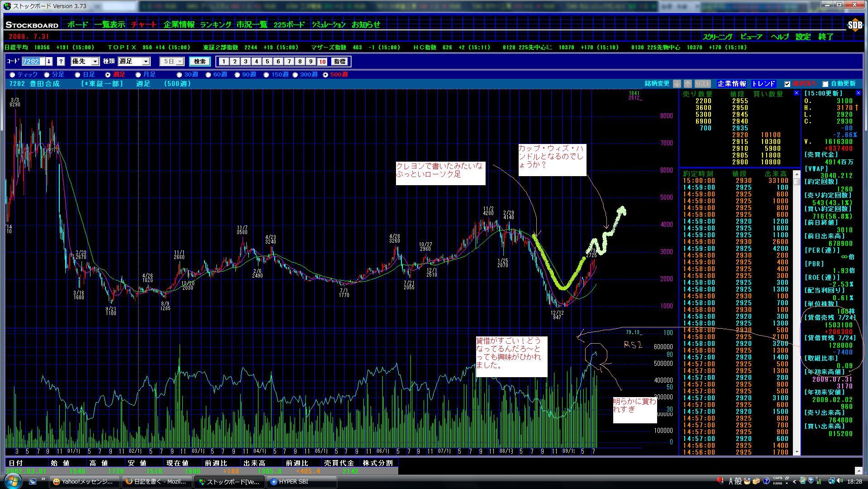Enable the 自動更新 auto-update checkbox
The image size is (868, 489).
pyautogui.click(x=825, y=84)
